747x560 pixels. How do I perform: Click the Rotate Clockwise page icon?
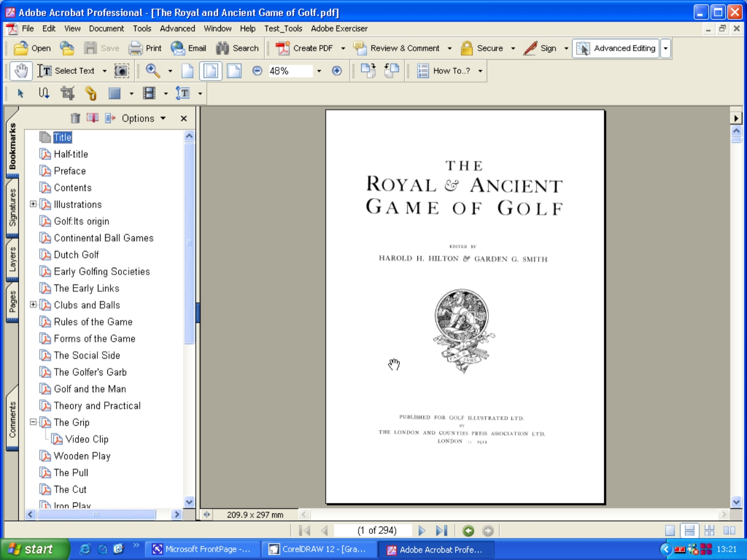coord(368,71)
